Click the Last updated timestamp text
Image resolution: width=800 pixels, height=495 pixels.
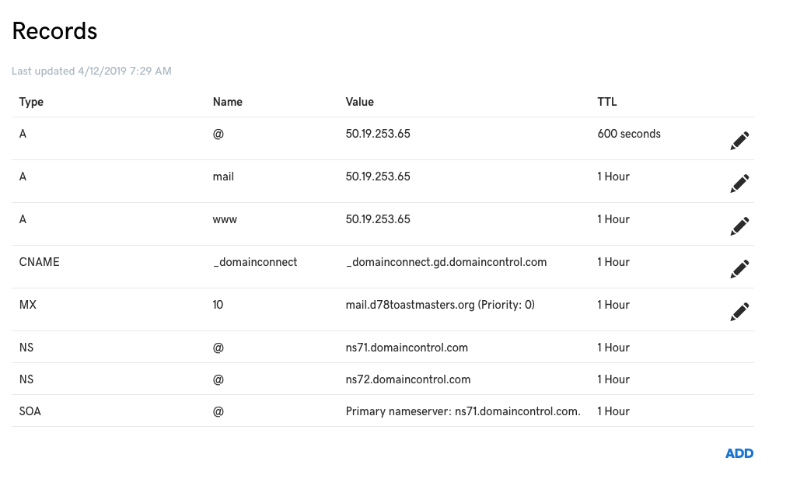pyautogui.click(x=91, y=71)
